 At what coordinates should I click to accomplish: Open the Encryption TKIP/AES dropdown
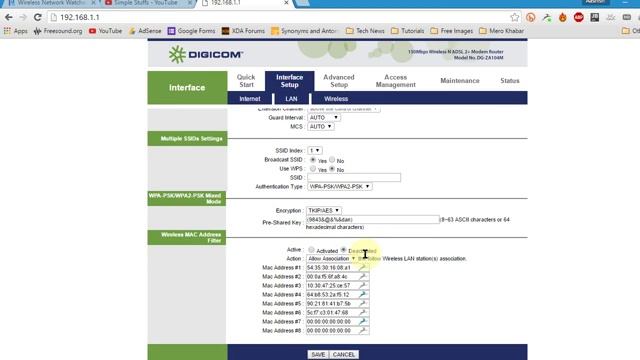tap(324, 211)
